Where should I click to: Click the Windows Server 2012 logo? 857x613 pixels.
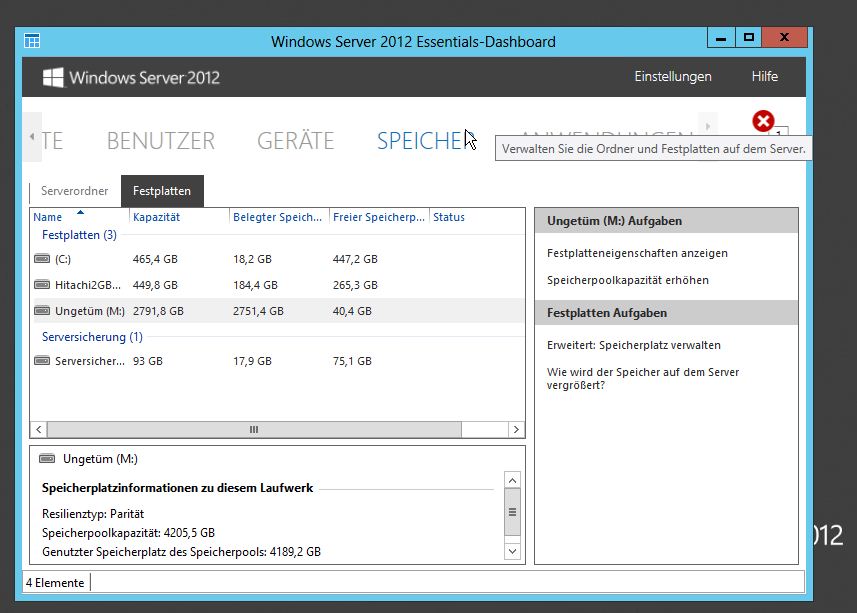(x=131, y=78)
